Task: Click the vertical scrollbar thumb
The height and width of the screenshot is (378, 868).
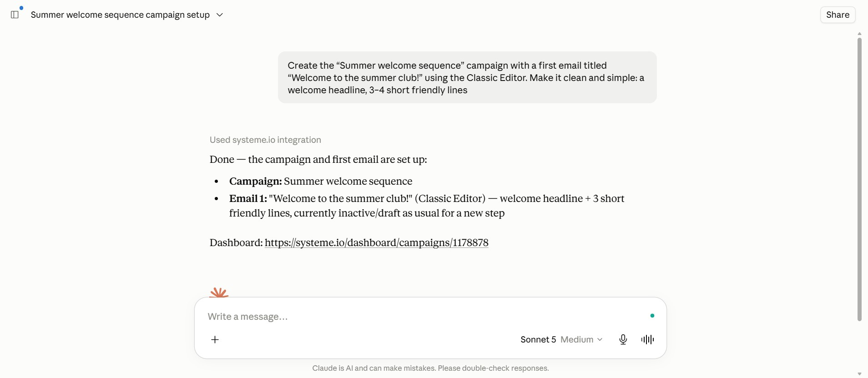Action: tap(859, 179)
